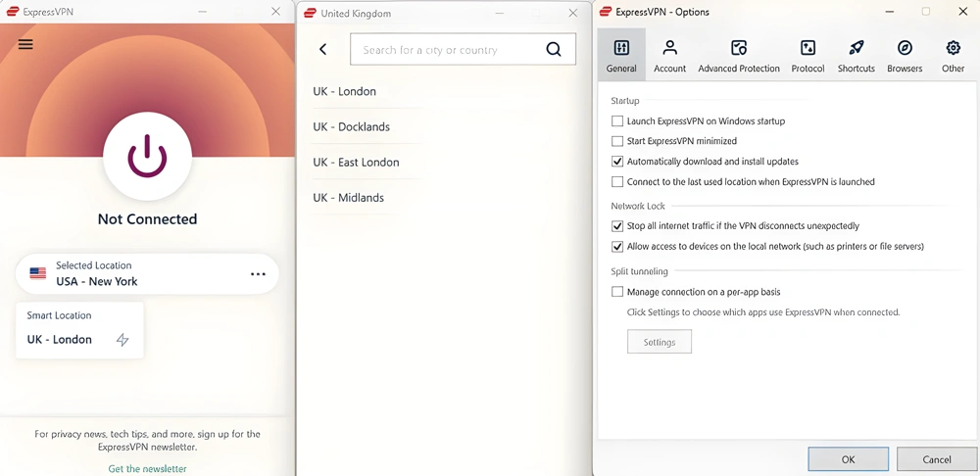Enable Launch ExpressVPN on Windows startup
The width and height of the screenshot is (980, 476).
tap(617, 120)
